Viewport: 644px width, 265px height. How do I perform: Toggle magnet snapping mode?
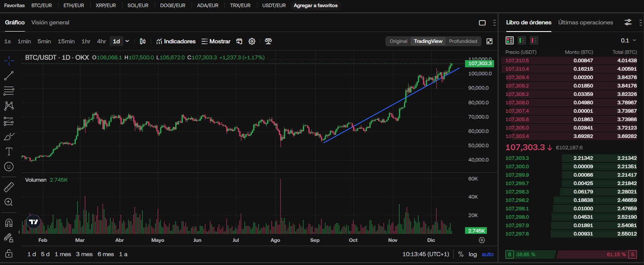pos(8,223)
